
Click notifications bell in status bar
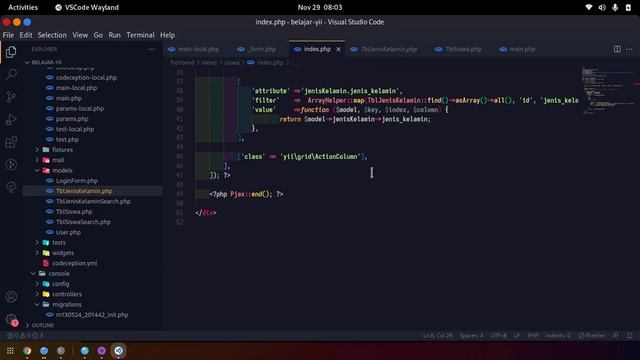tap(629, 336)
